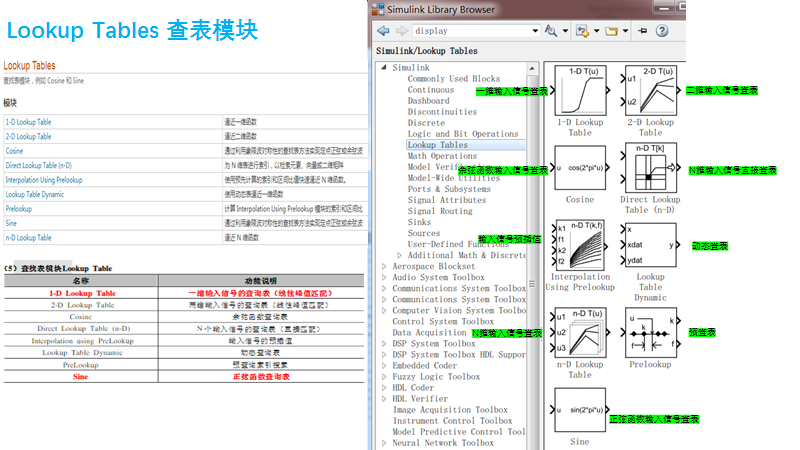The image size is (800, 450).
Task: Open the 1-D Lookup Table doc link
Action: [29, 122]
